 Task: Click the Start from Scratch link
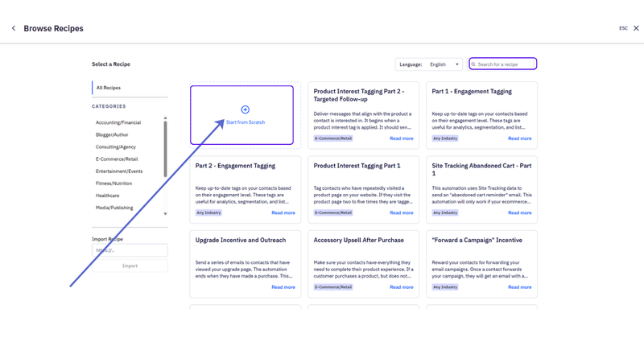[246, 122]
